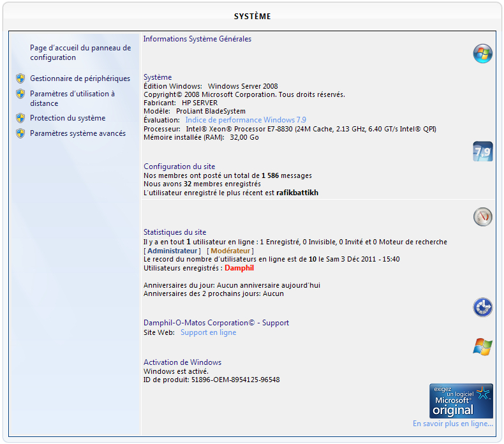Open newest member rafikbattikh profile

pos(297,193)
